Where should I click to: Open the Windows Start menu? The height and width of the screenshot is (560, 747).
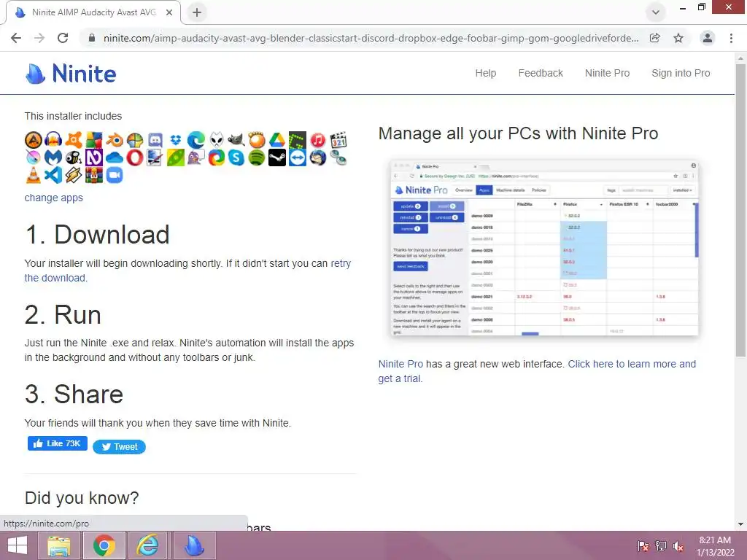pyautogui.click(x=18, y=545)
